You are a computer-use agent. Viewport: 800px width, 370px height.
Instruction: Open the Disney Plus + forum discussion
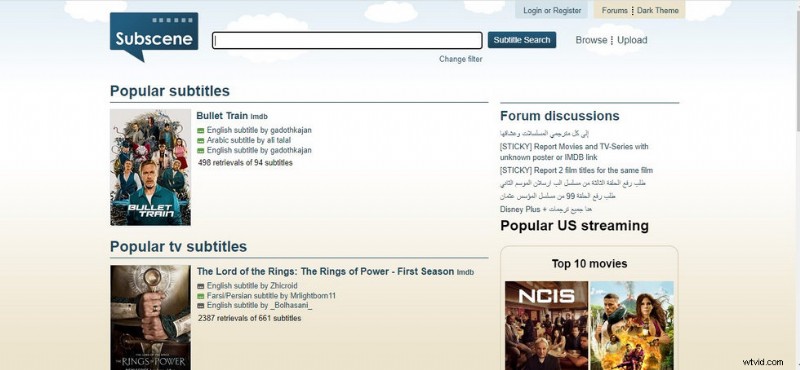point(546,209)
